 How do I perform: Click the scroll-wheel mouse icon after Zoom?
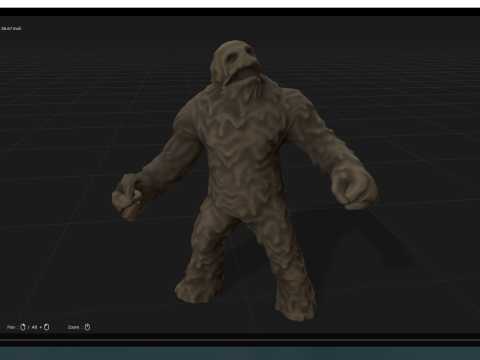87,327
